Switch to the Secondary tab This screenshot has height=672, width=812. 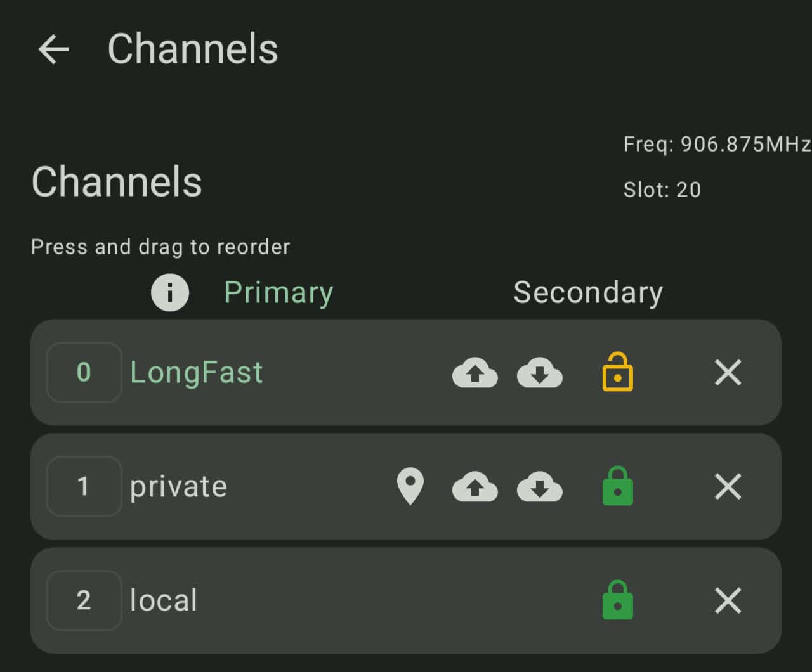(587, 292)
